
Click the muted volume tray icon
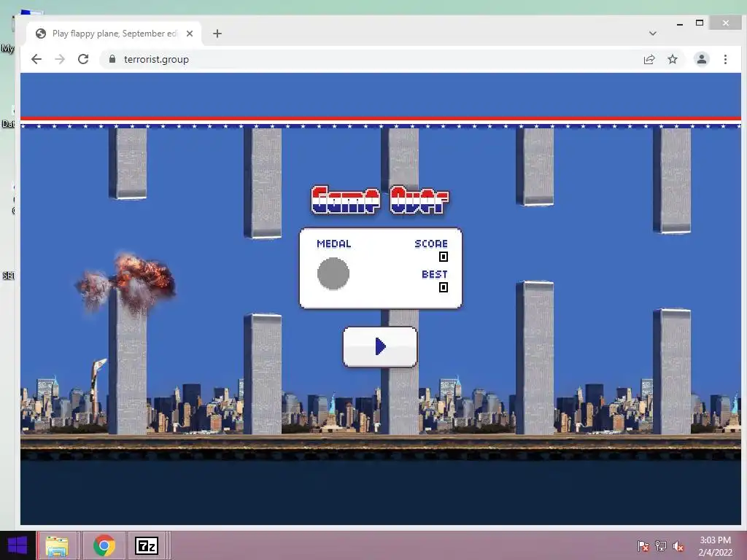678,546
